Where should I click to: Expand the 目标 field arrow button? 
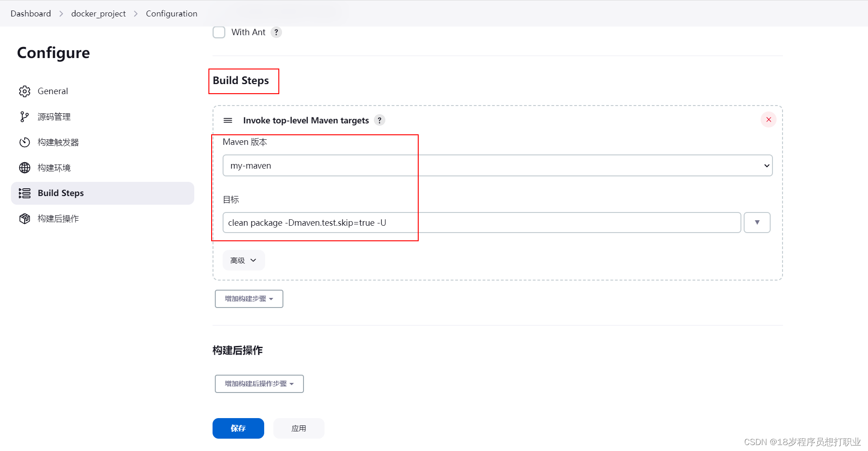click(x=757, y=223)
